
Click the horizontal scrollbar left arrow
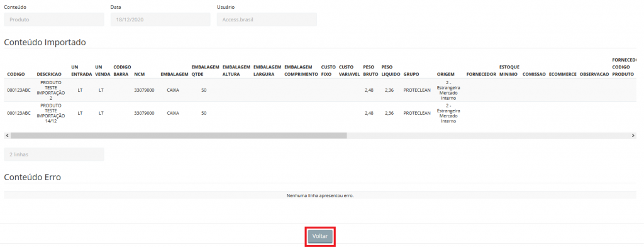click(x=6, y=135)
